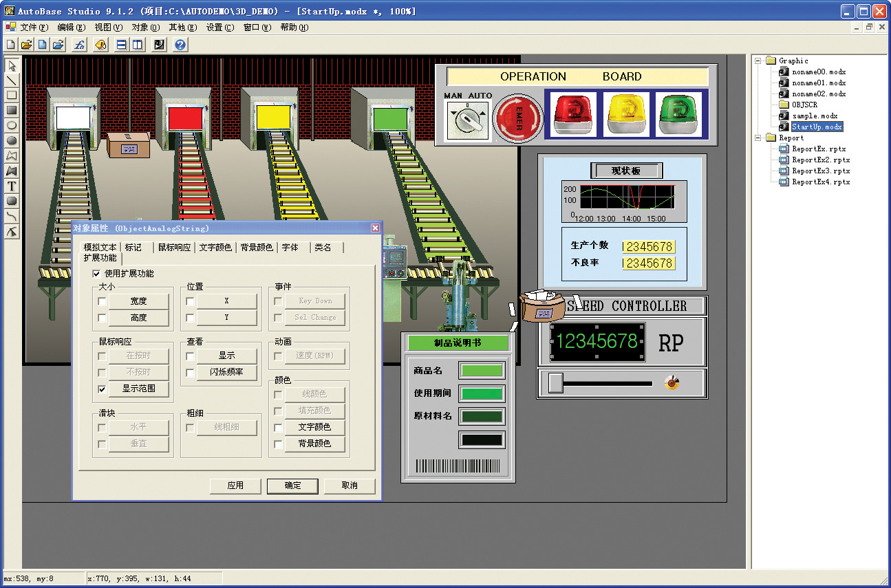Image resolution: width=891 pixels, height=588 pixels.
Task: Collapse the Report folder node
Action: click(x=758, y=138)
